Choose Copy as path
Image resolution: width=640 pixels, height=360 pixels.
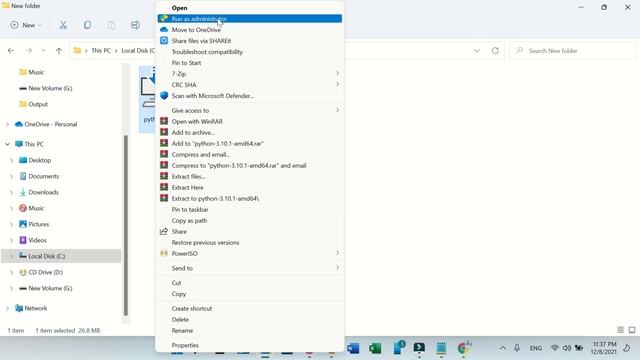[250, 221]
